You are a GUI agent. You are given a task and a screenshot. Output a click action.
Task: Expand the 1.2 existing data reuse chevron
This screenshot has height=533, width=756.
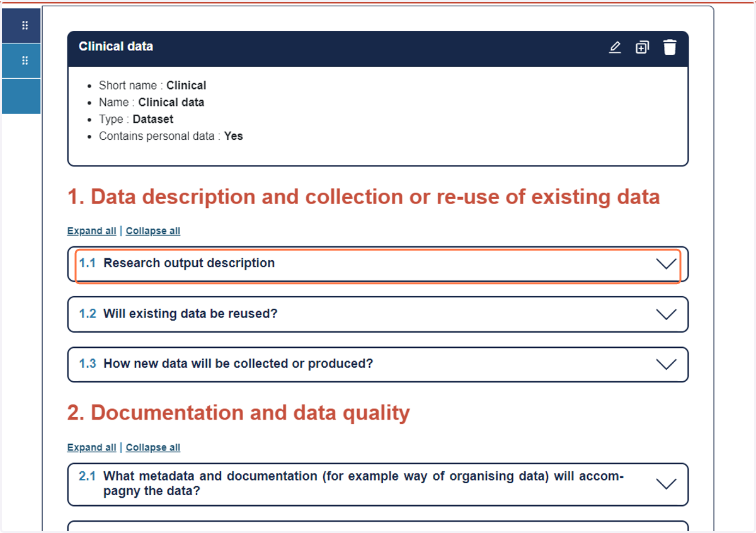tap(666, 314)
